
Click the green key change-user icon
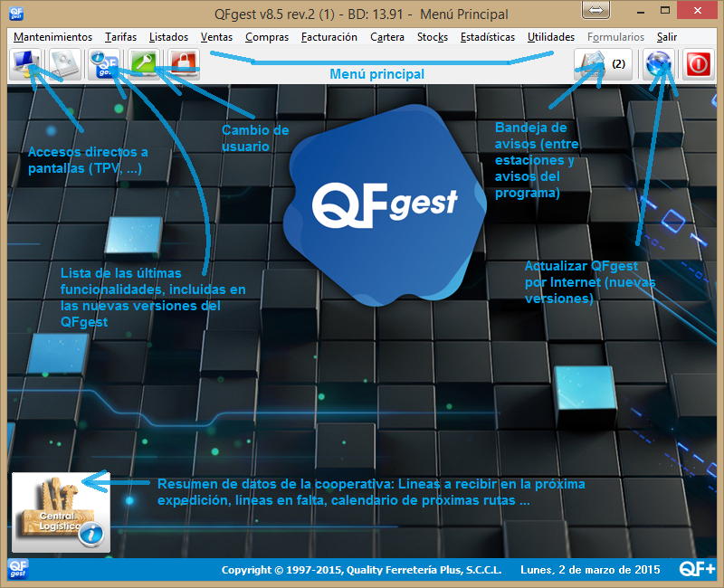[x=145, y=64]
